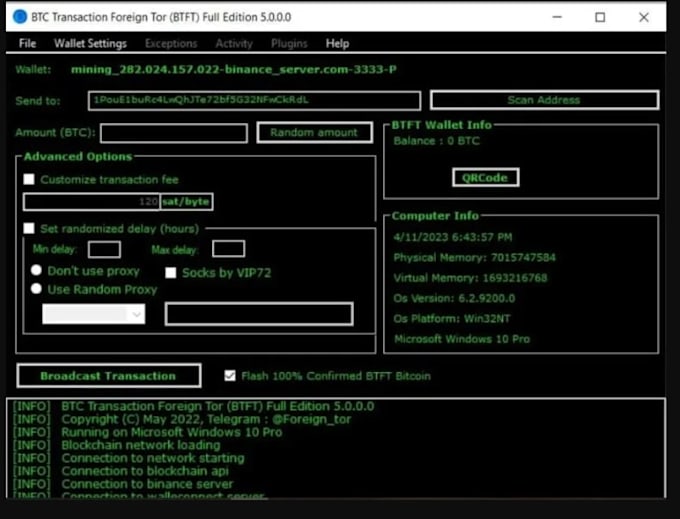This screenshot has width=680, height=519.
Task: Open the Help menu
Action: [337, 43]
